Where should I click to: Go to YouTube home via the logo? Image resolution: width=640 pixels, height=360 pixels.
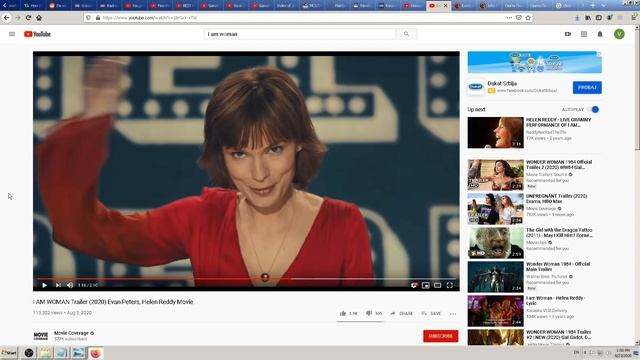coord(37,34)
